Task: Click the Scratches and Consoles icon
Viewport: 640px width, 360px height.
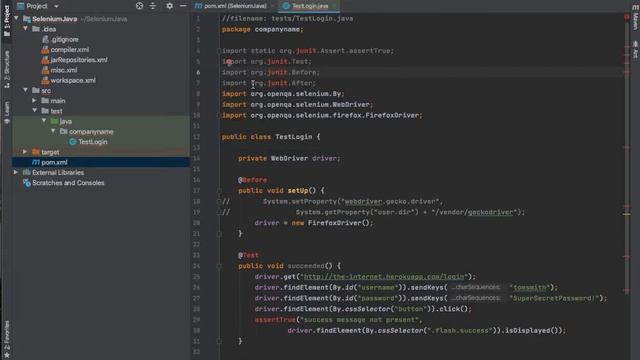Action: (x=27, y=183)
